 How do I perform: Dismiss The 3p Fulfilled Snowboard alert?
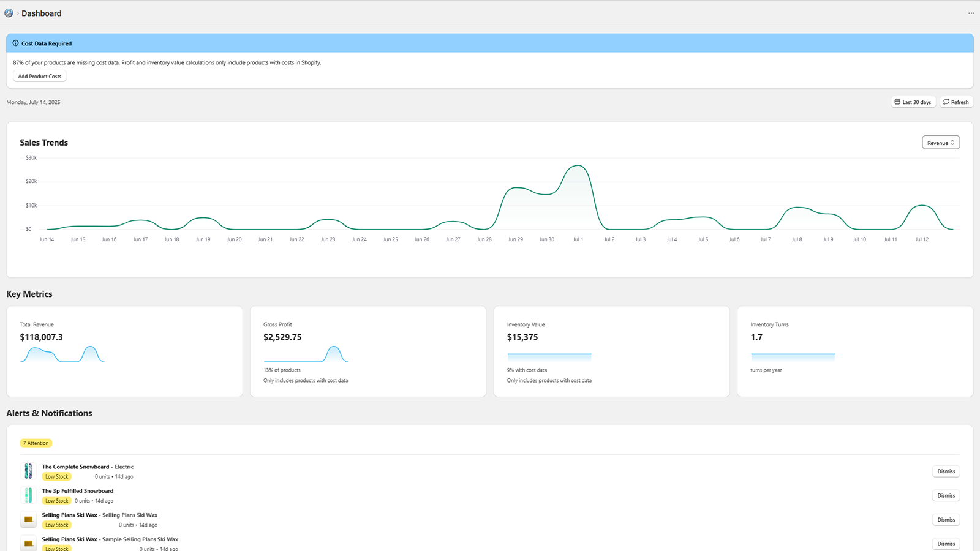[946, 495]
